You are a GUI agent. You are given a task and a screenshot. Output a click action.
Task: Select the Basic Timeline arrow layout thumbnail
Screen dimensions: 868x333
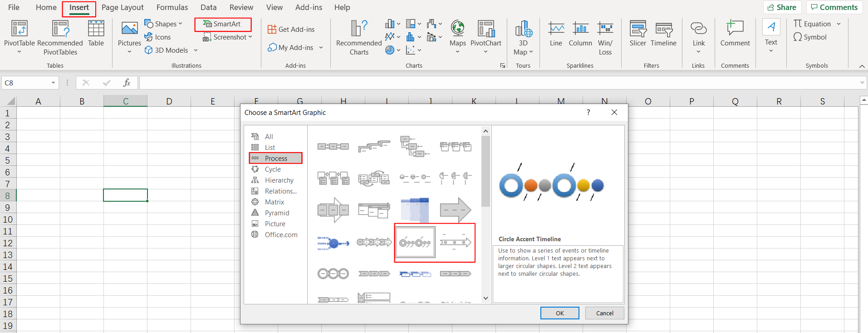pyautogui.click(x=456, y=242)
